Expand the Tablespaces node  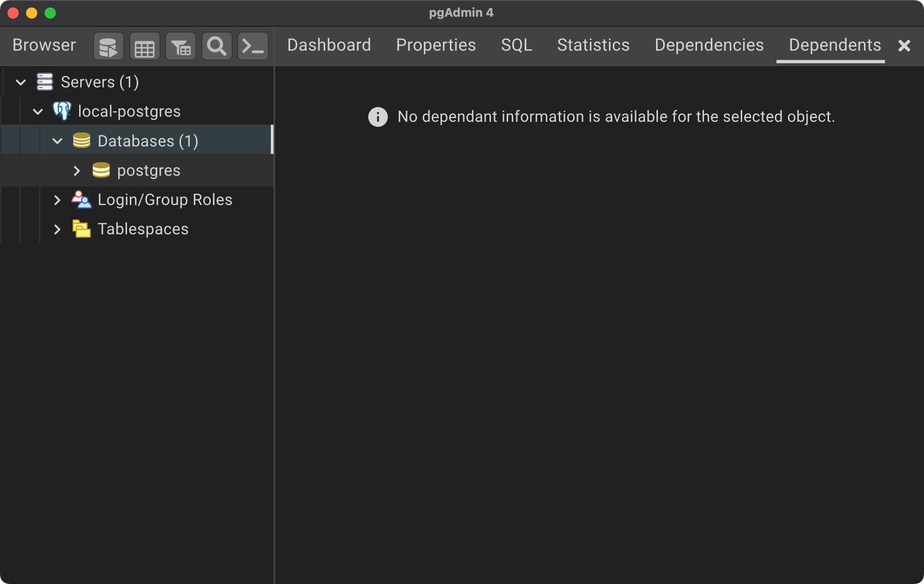57,229
